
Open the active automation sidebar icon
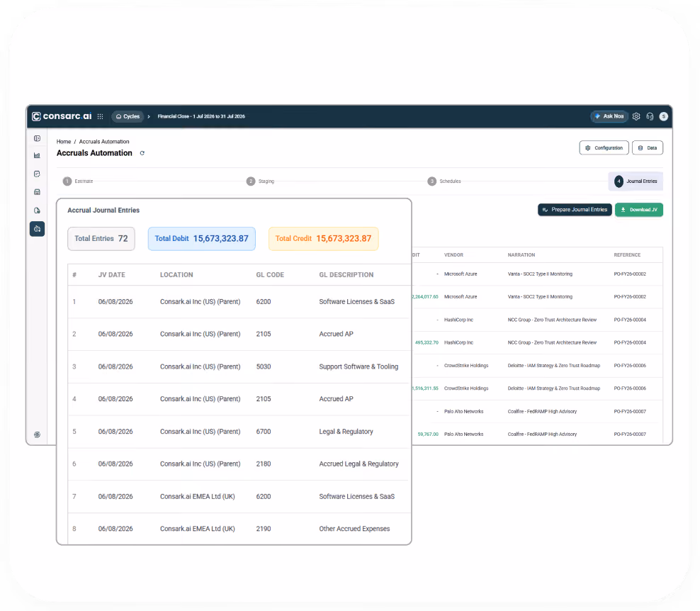coord(37,229)
